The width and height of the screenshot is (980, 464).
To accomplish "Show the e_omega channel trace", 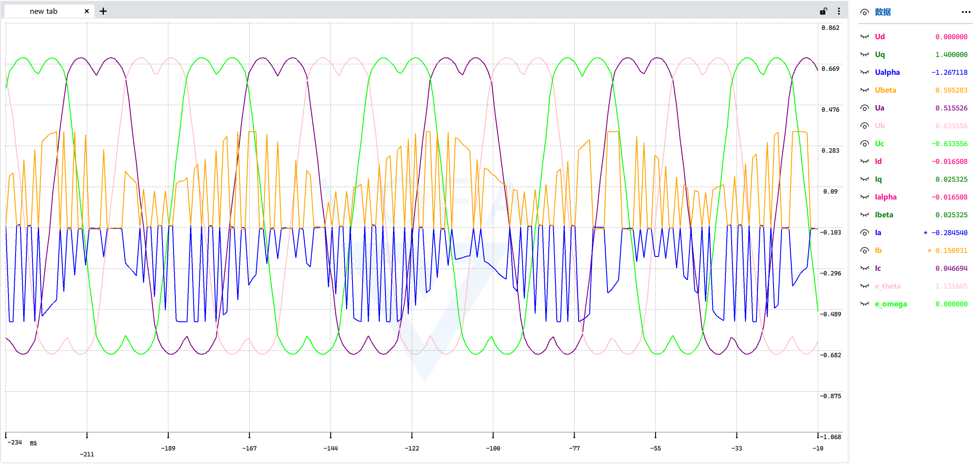I will point(864,304).
